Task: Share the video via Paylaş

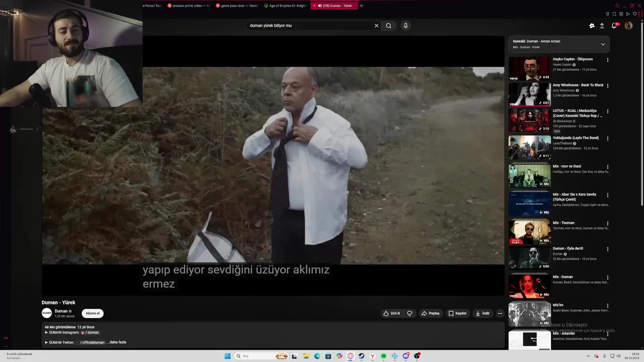Action: click(430, 313)
